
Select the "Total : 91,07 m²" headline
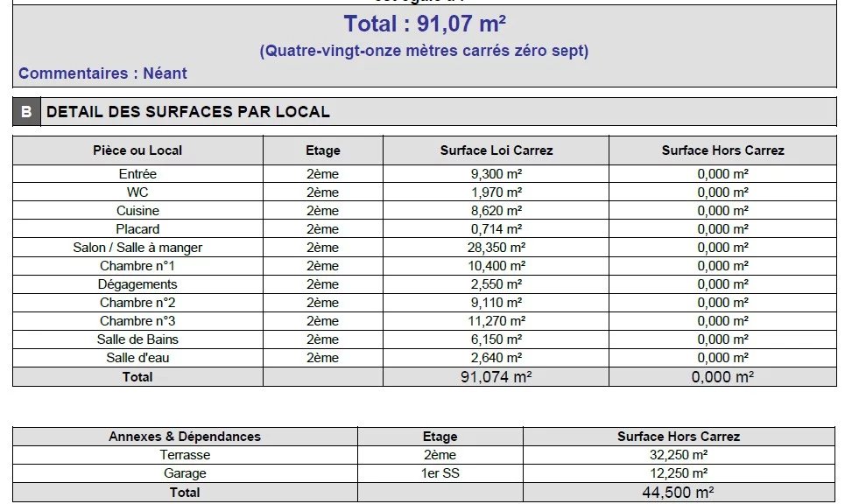pyautogui.click(x=424, y=23)
